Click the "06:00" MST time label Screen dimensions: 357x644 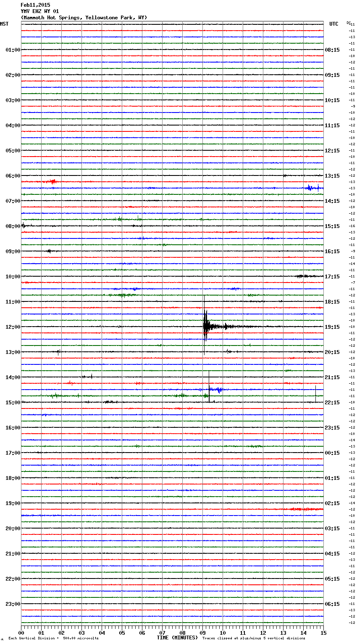(x=13, y=176)
